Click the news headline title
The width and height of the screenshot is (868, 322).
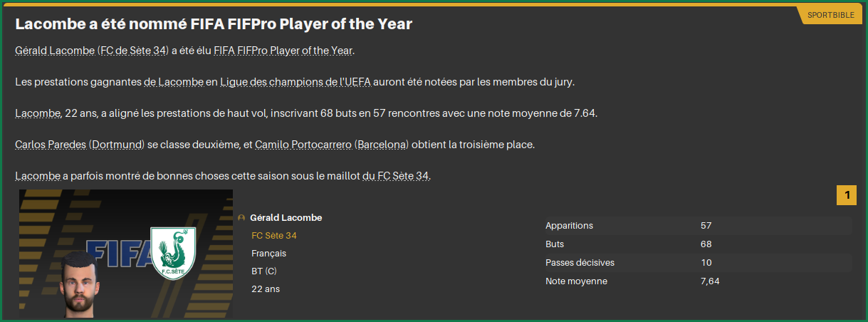coord(214,24)
